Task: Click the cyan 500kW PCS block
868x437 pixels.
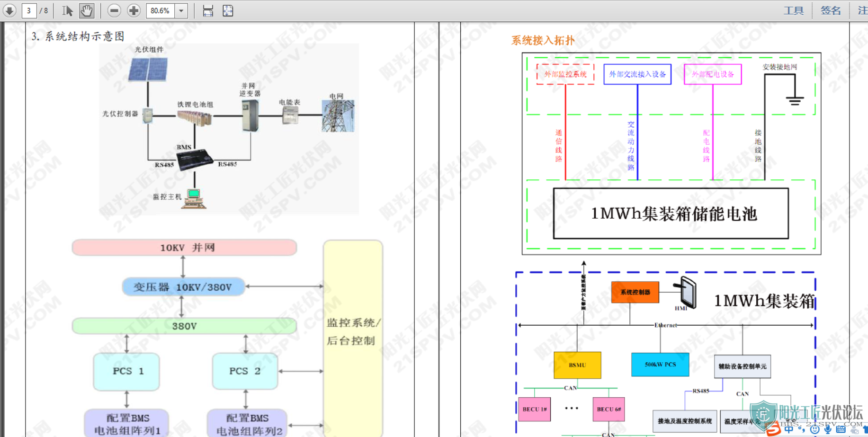Action: 660,365
